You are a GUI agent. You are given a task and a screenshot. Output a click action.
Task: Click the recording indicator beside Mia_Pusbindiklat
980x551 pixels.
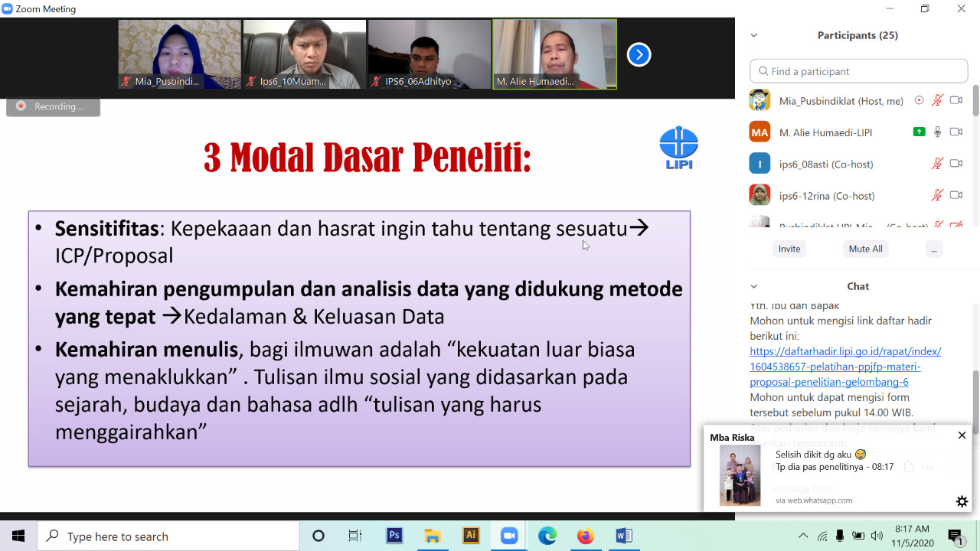tap(919, 100)
